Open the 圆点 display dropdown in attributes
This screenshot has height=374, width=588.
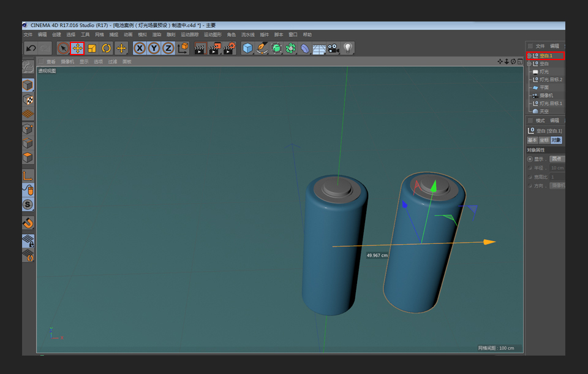click(x=557, y=158)
